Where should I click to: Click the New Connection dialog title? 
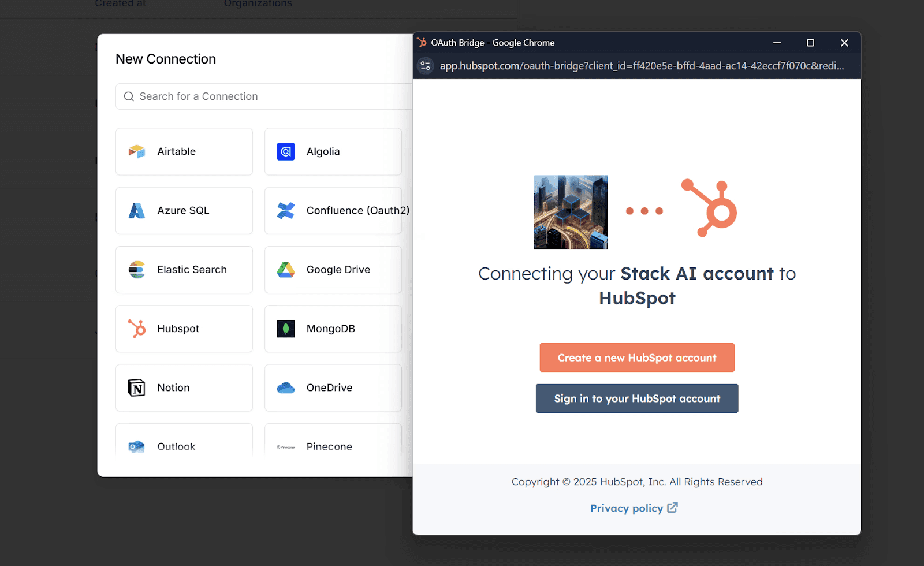166,59
